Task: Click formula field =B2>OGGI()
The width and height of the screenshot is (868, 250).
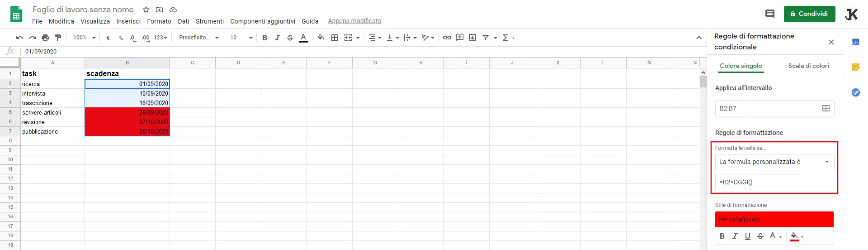Action: 757,182
